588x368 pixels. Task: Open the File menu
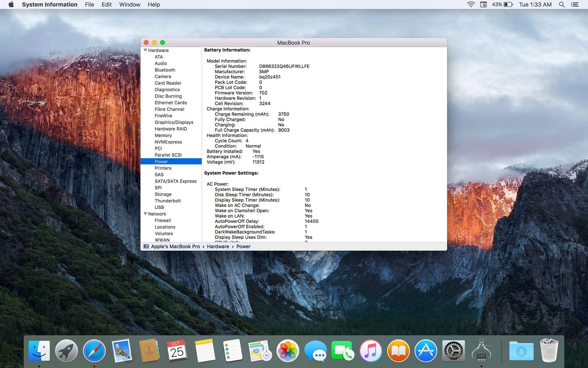[x=89, y=5]
